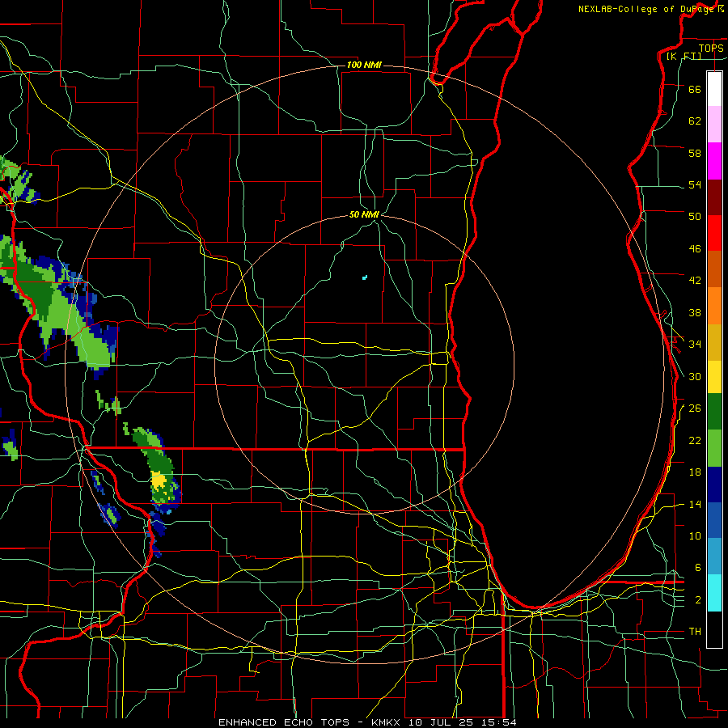Click the "50 NMI" range ring label

pos(365,214)
